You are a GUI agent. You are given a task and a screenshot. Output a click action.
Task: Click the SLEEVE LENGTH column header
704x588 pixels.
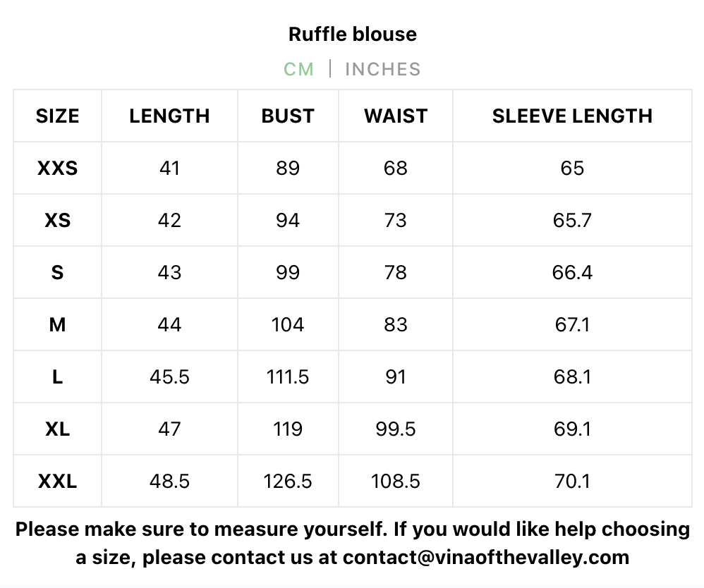point(573,116)
